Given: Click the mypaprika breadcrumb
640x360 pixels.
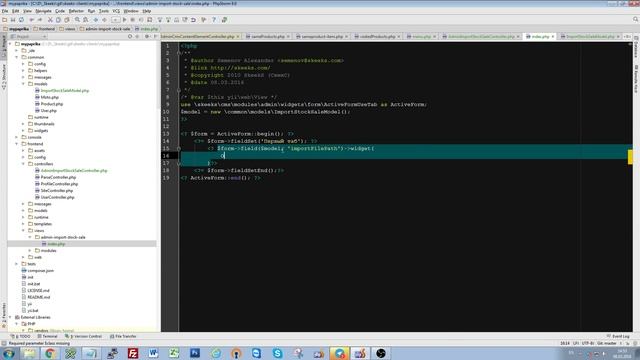Looking at the screenshot, I should (16, 29).
